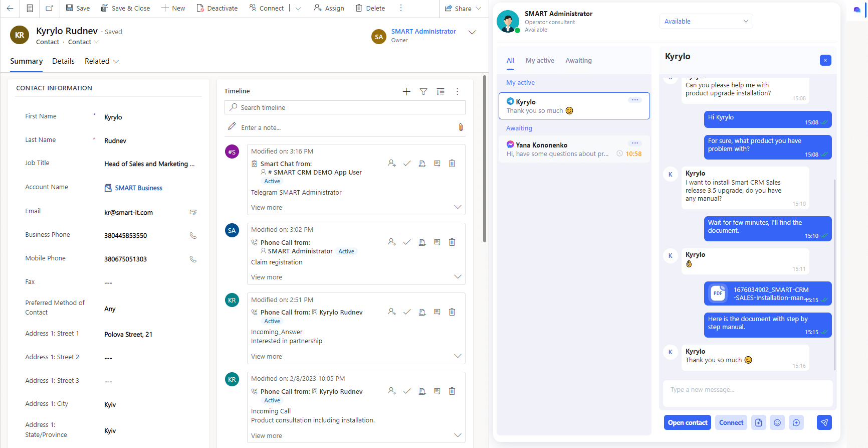This screenshot has height=448, width=868.
Task: Add new timeline record with plus icon
Action: pos(406,91)
